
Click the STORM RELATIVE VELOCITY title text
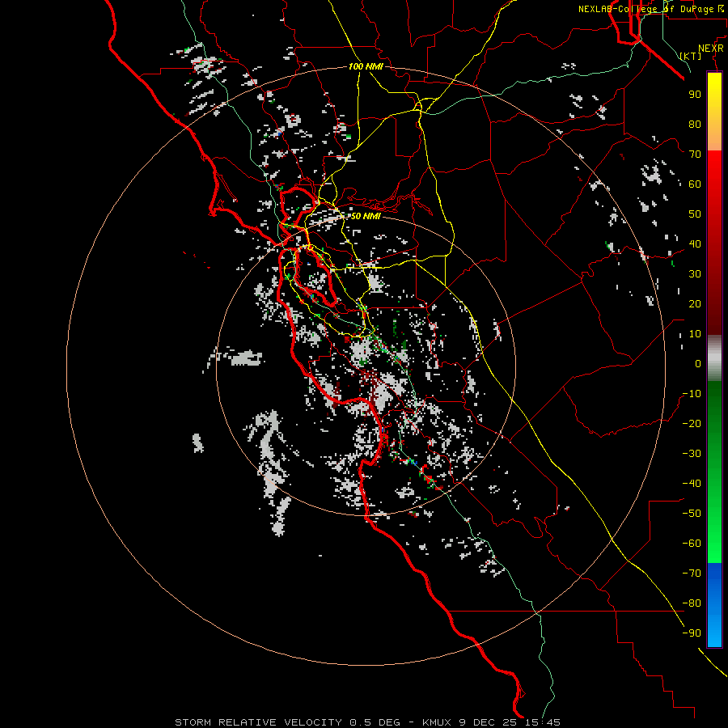coord(258,722)
